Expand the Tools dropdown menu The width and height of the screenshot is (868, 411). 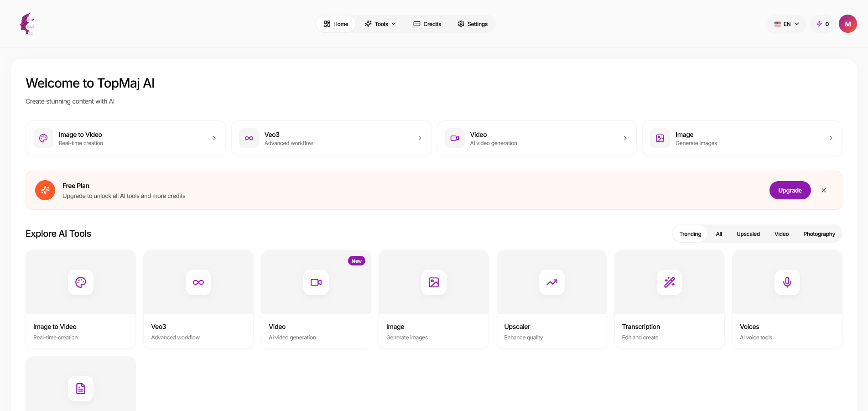[380, 24]
